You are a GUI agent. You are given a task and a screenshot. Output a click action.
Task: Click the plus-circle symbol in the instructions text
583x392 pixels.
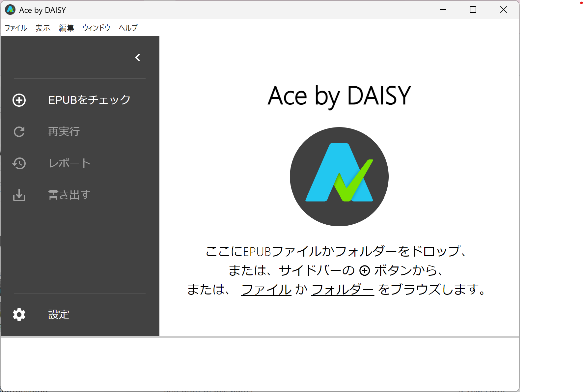[364, 271]
